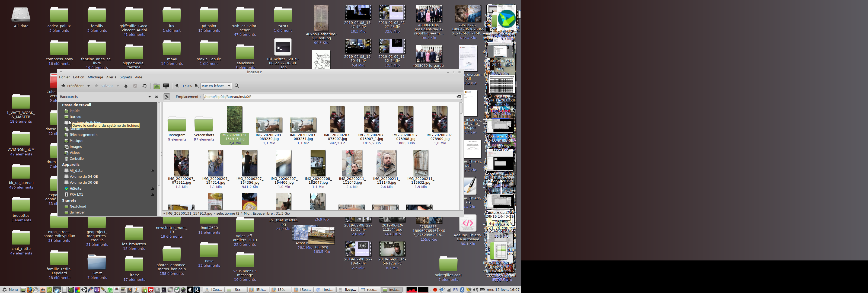
Task: Open the Raccourcis side pane dropdown
Action: click(150, 97)
